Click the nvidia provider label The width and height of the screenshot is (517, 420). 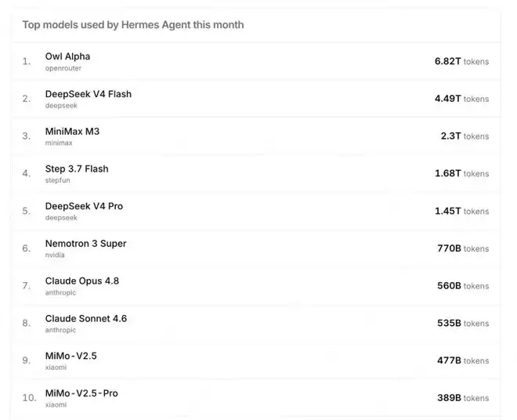coord(55,255)
